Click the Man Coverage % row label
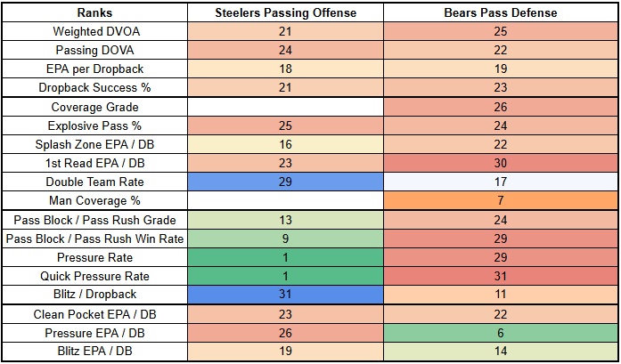 94,200
